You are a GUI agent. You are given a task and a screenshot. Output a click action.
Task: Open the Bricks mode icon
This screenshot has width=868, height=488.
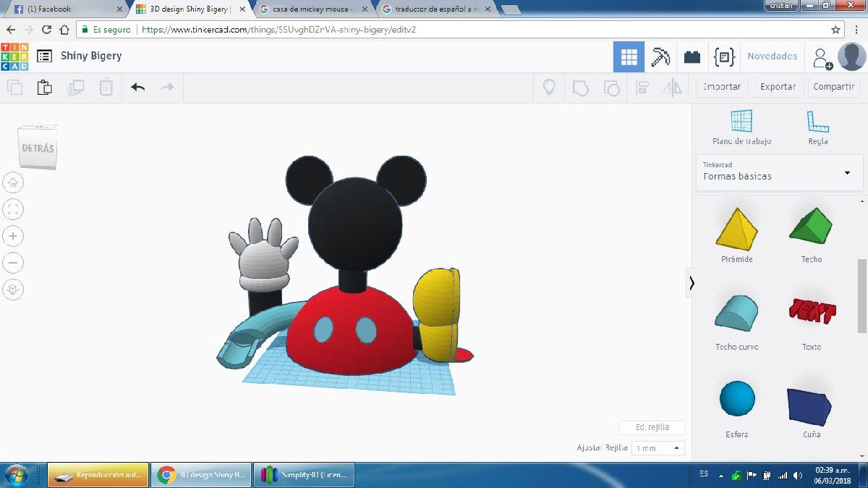click(x=692, y=56)
